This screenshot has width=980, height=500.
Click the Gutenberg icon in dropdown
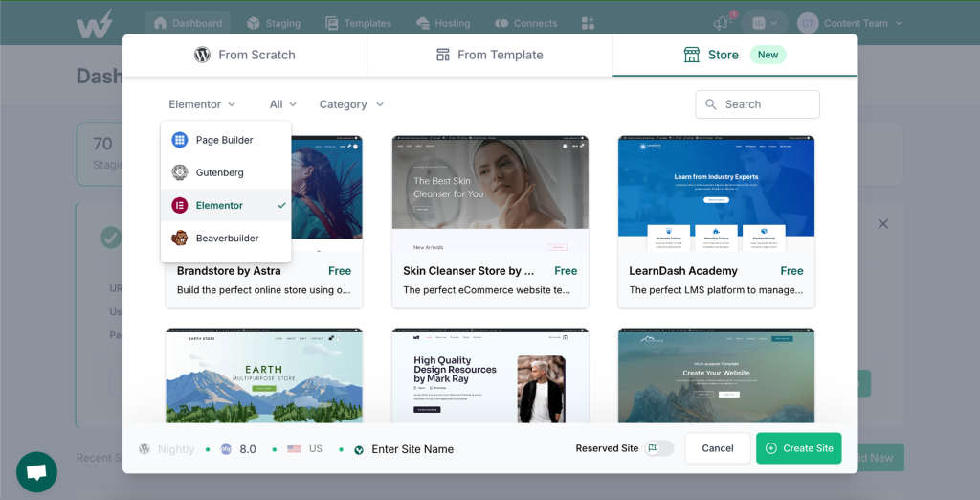tap(179, 172)
